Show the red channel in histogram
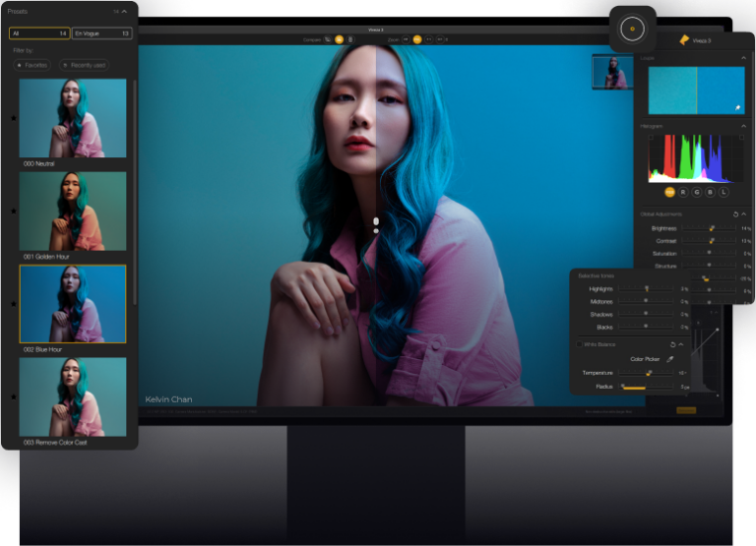 tap(683, 193)
